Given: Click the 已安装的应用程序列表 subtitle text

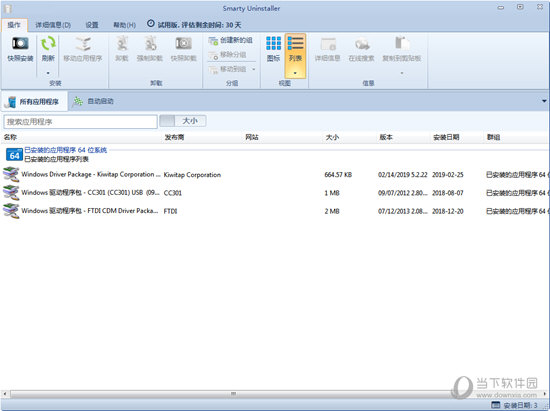Looking at the screenshot, I should pyautogui.click(x=56, y=159).
